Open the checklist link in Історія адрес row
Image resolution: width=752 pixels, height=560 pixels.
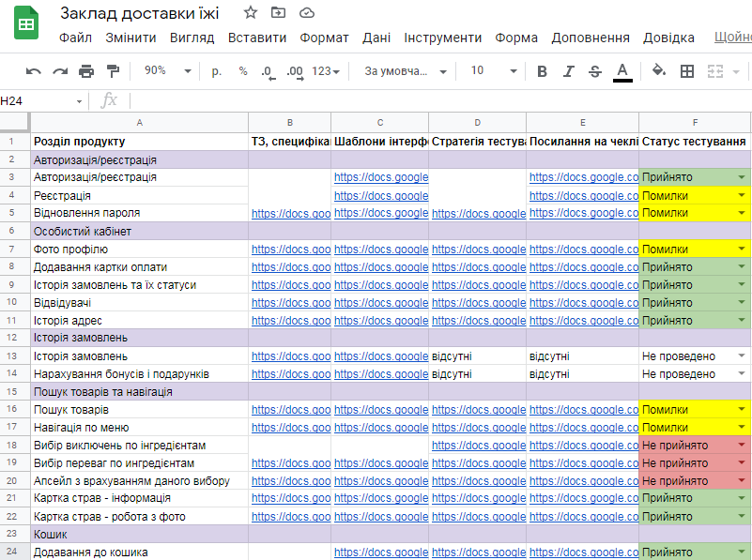click(584, 321)
